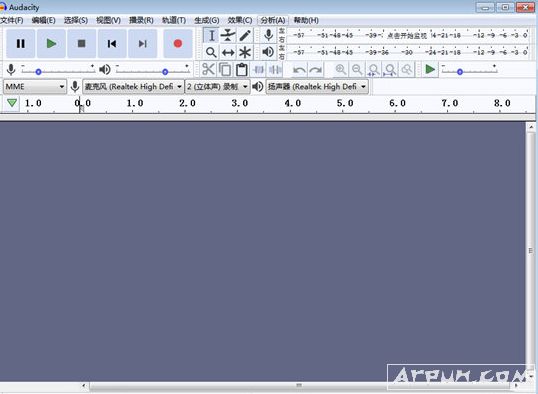This screenshot has height=394, width=538.
Task: Click Play-at-speed green button
Action: pos(430,70)
